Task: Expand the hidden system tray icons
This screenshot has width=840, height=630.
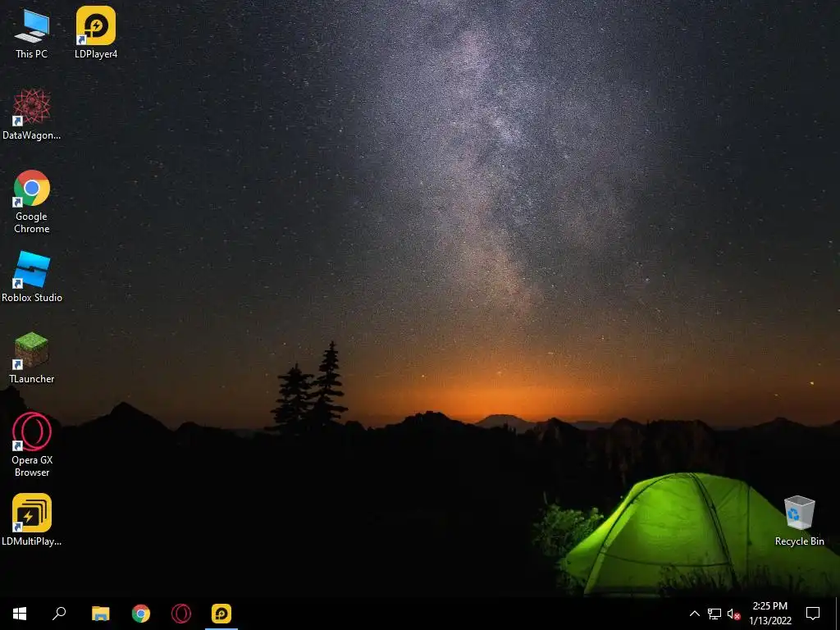Action: pyautogui.click(x=694, y=614)
